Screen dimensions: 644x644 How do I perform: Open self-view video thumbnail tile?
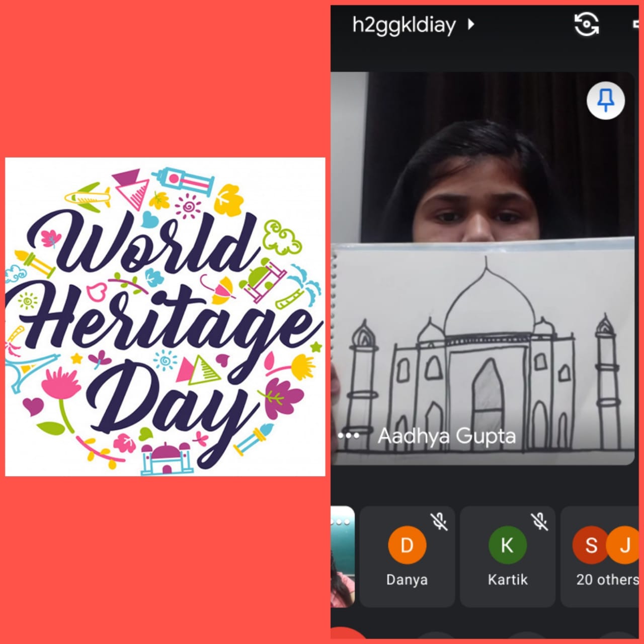click(343, 556)
